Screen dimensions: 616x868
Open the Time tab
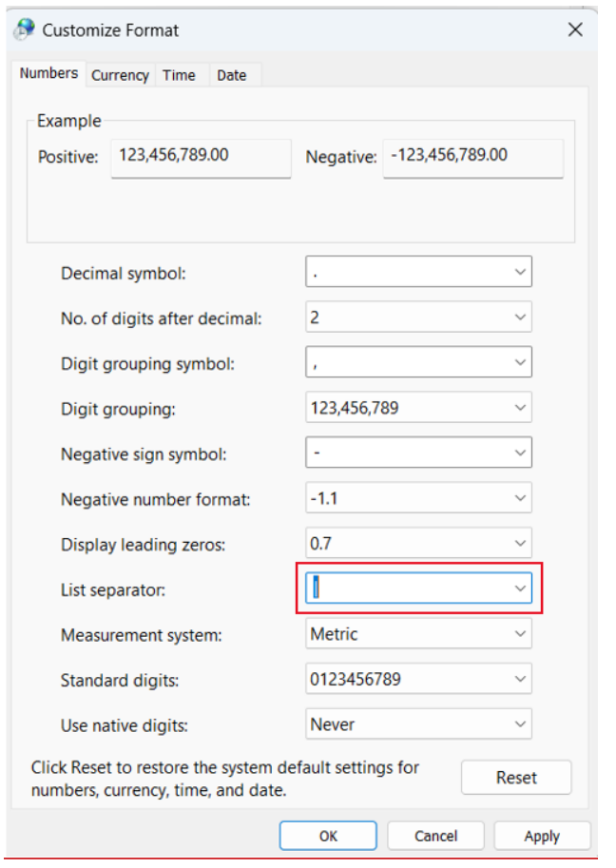pos(179,75)
